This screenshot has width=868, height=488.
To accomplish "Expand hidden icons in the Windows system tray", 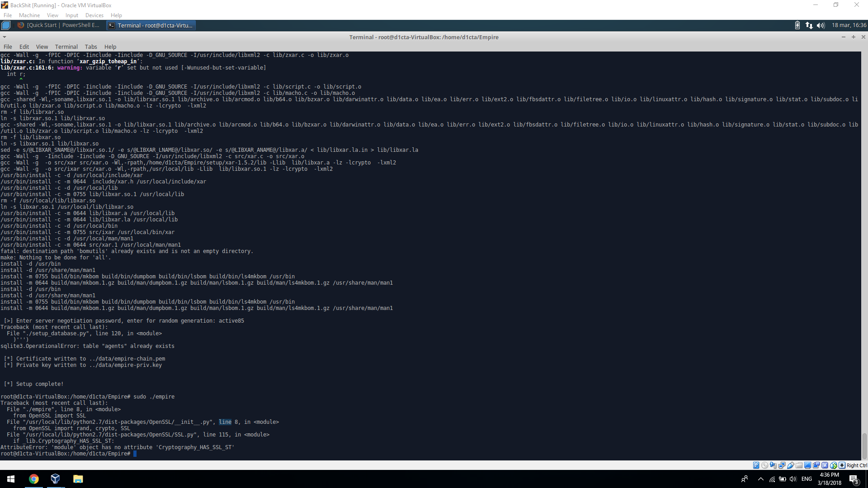I will tap(760, 479).
